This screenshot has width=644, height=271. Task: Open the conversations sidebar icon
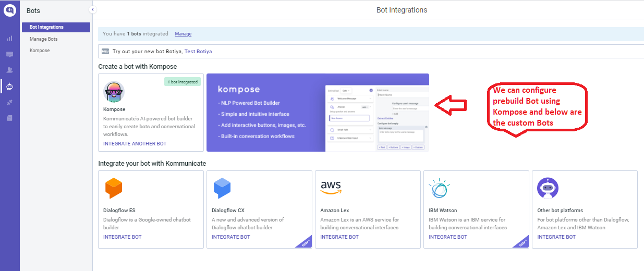9,54
